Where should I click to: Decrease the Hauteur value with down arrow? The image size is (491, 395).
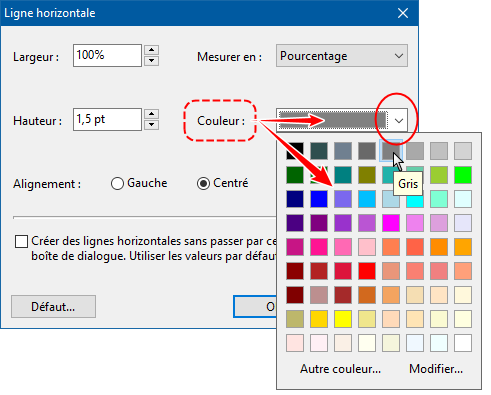click(x=152, y=125)
